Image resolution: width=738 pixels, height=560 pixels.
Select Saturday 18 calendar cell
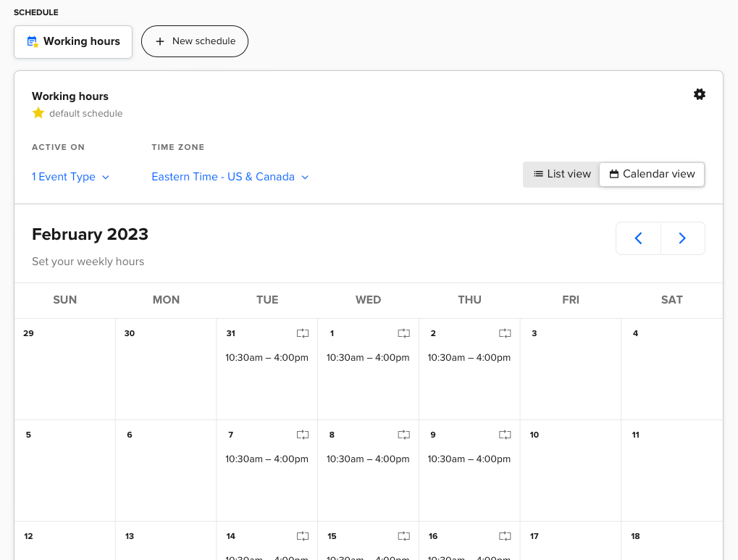tap(672, 540)
